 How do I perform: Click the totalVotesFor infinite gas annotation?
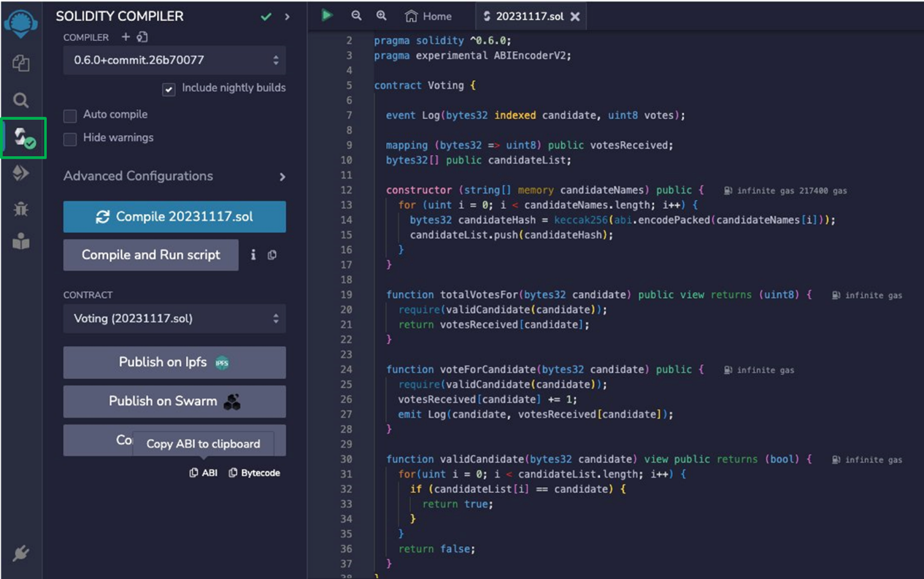868,296
